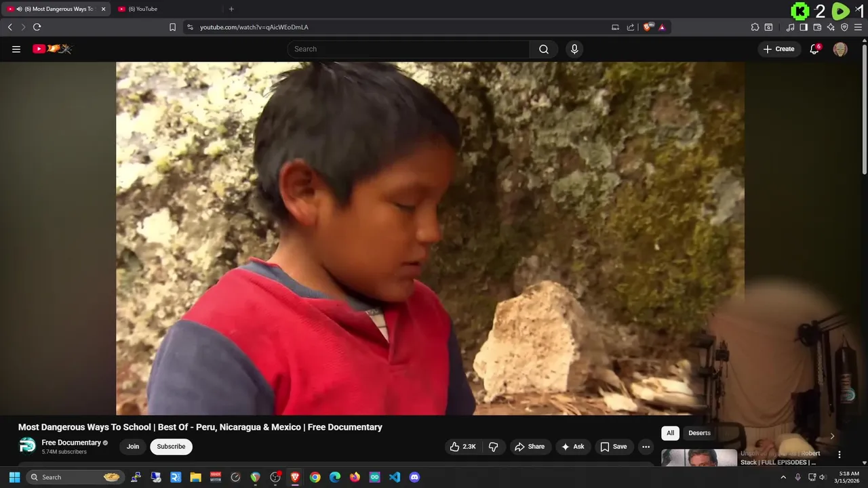The image size is (868, 488).
Task: Open the Free Documentary channel avatar
Action: (27, 446)
